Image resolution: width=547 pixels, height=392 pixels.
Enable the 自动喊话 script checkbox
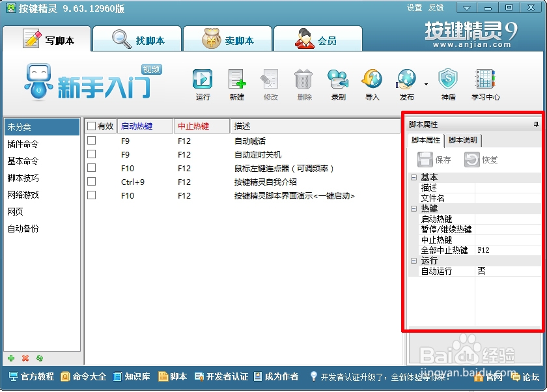click(x=91, y=141)
